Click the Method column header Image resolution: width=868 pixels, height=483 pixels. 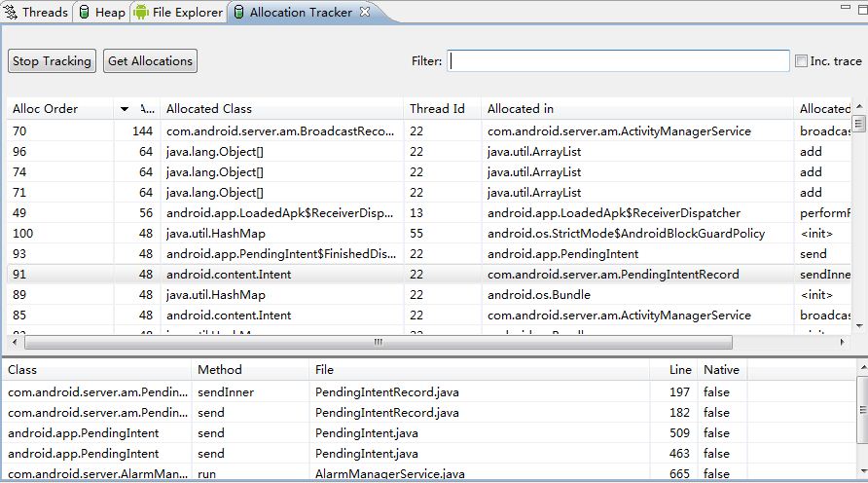[250, 370]
